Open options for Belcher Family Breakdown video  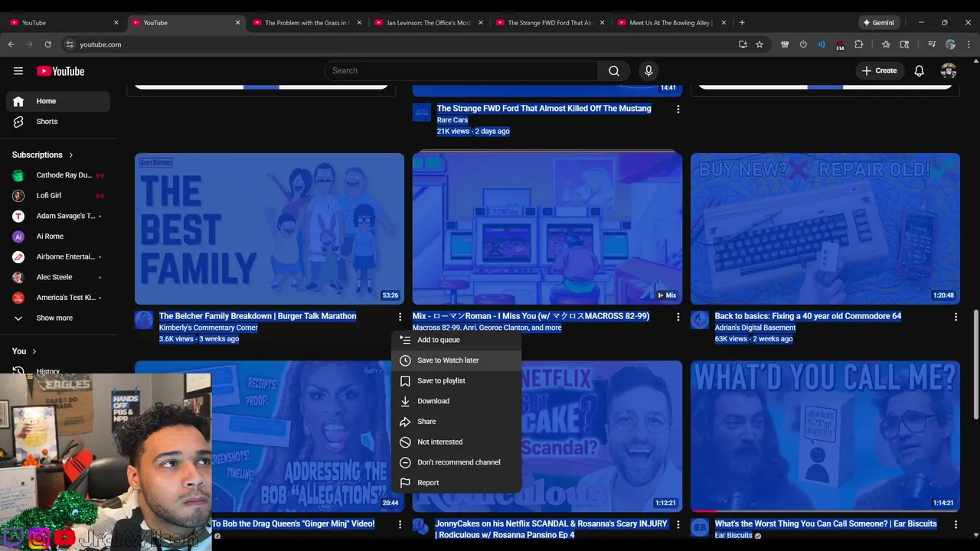[x=400, y=317]
